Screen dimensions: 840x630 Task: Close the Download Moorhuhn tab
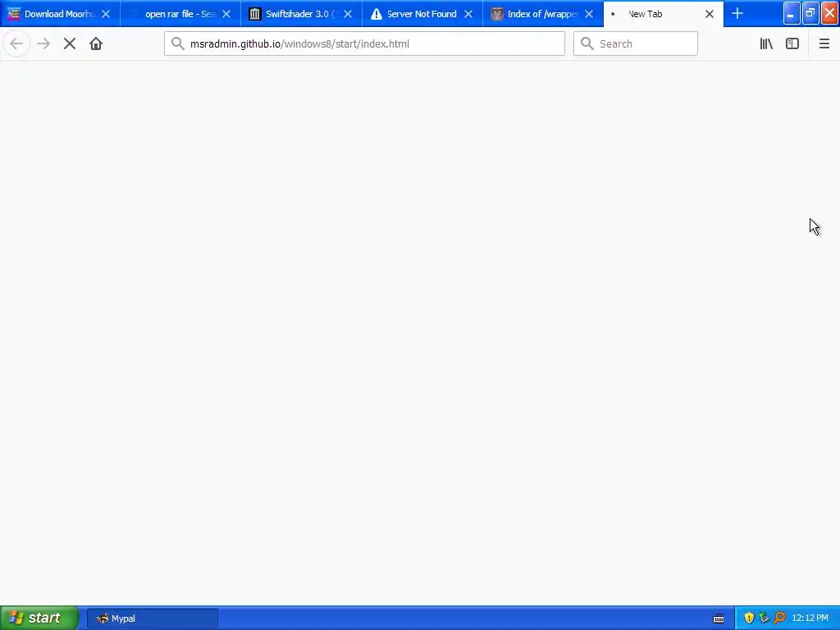[x=106, y=14]
